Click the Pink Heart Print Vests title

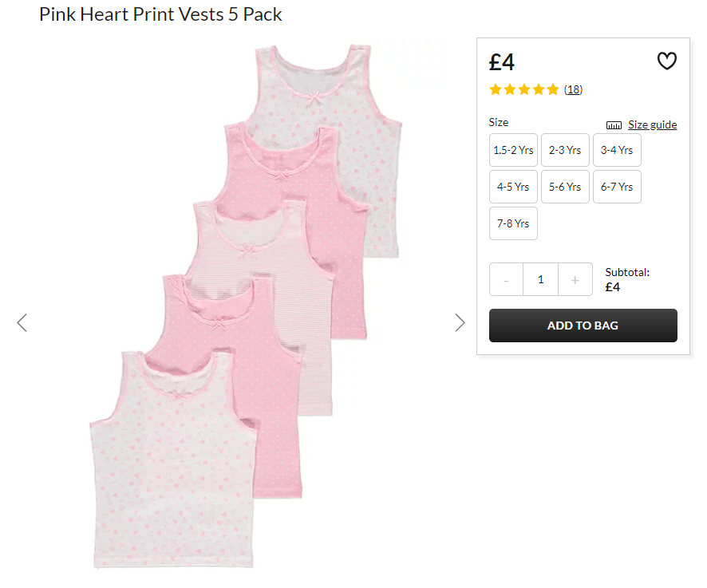pos(160,14)
